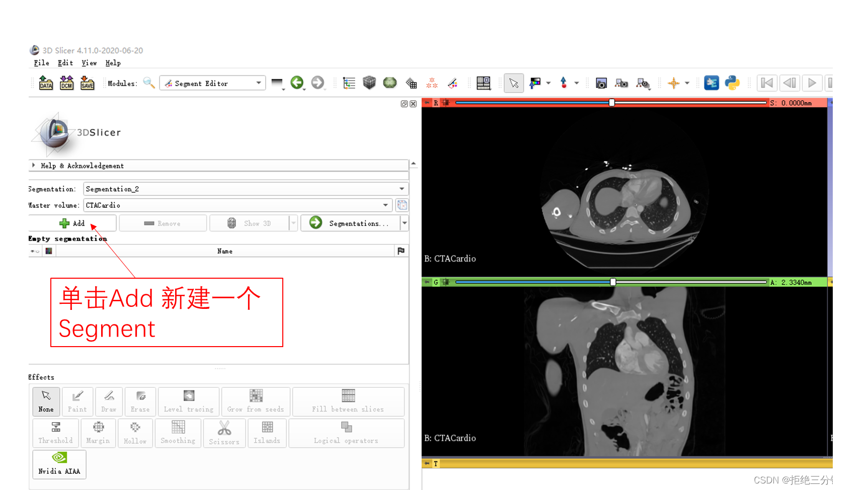Open the Show 3D options arrow

[293, 223]
